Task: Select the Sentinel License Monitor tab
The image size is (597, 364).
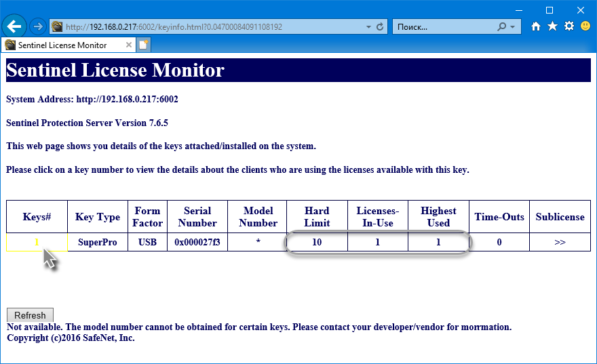Action: 68,45
